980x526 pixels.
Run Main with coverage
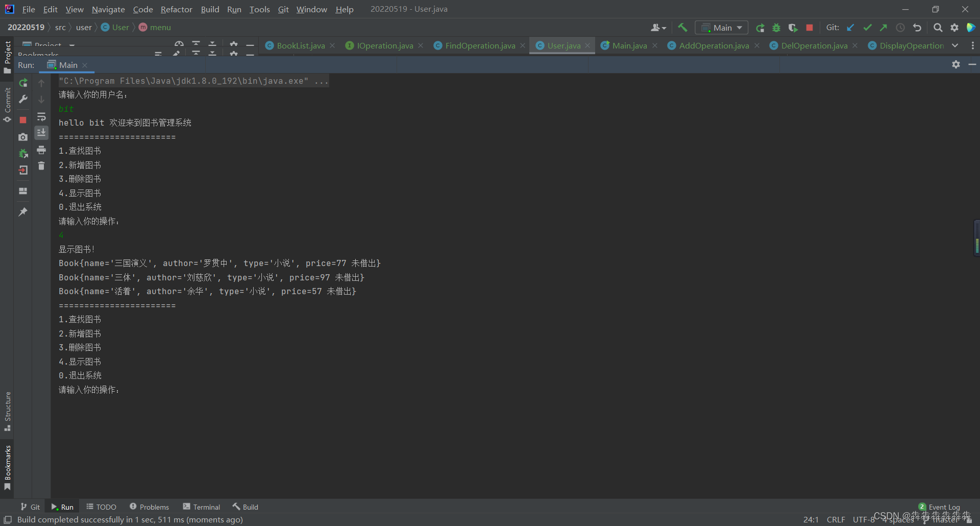(x=793, y=28)
